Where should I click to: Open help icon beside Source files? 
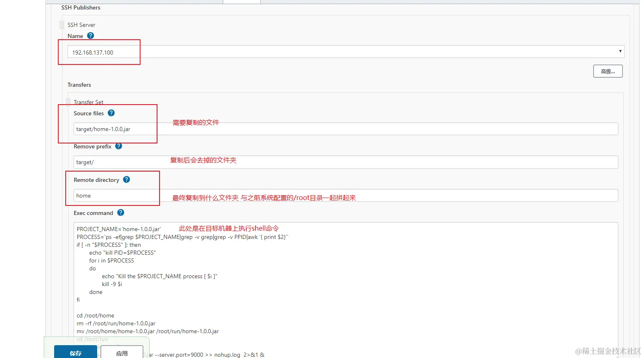tap(111, 113)
